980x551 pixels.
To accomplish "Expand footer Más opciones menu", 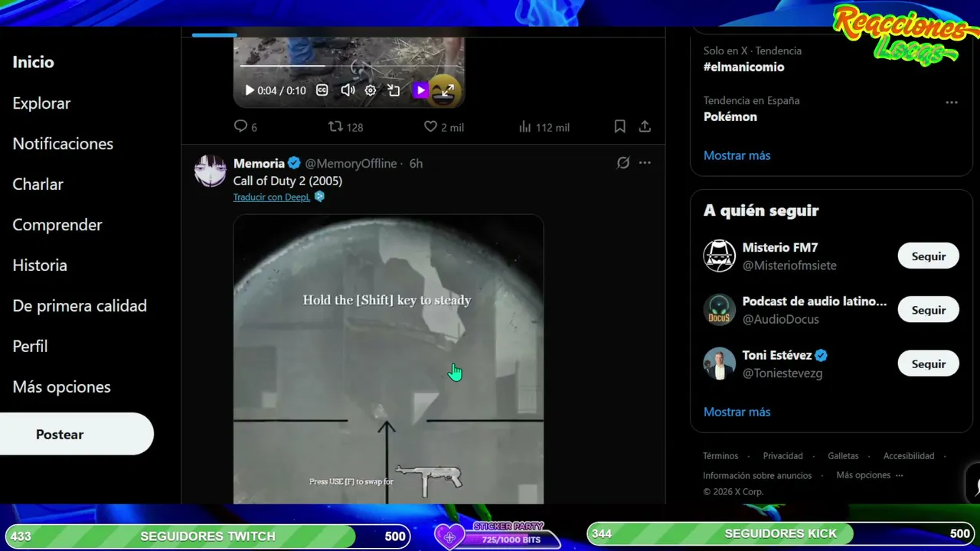I will tap(870, 475).
